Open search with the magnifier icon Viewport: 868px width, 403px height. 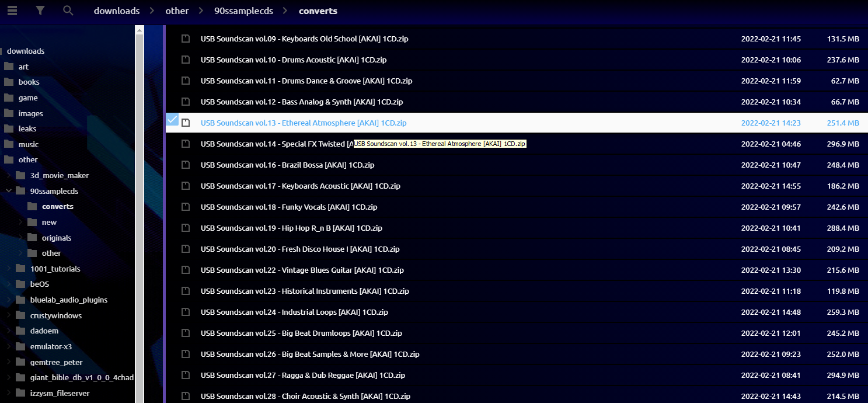point(68,11)
